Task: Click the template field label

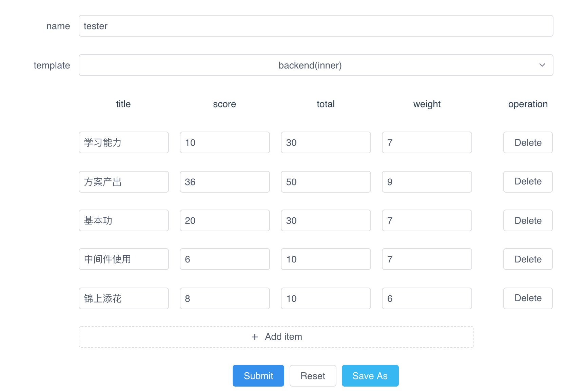Action: coord(52,65)
